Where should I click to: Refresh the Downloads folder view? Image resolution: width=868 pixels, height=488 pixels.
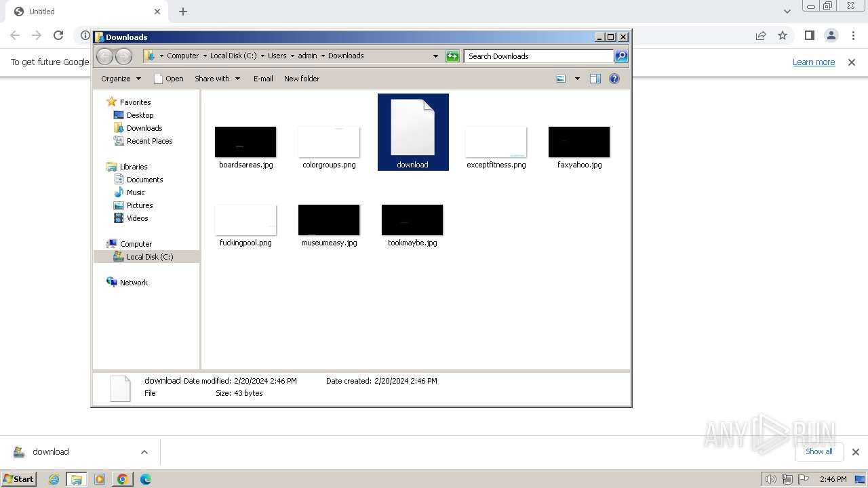[452, 56]
